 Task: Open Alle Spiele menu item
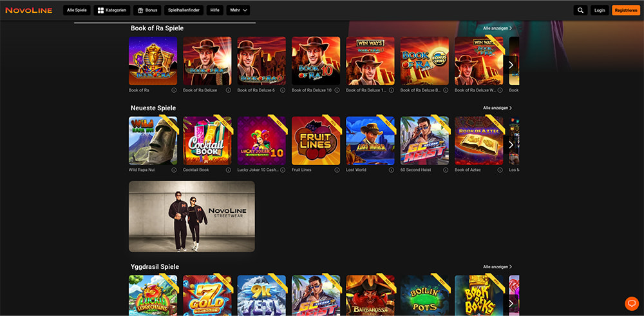pyautogui.click(x=77, y=10)
